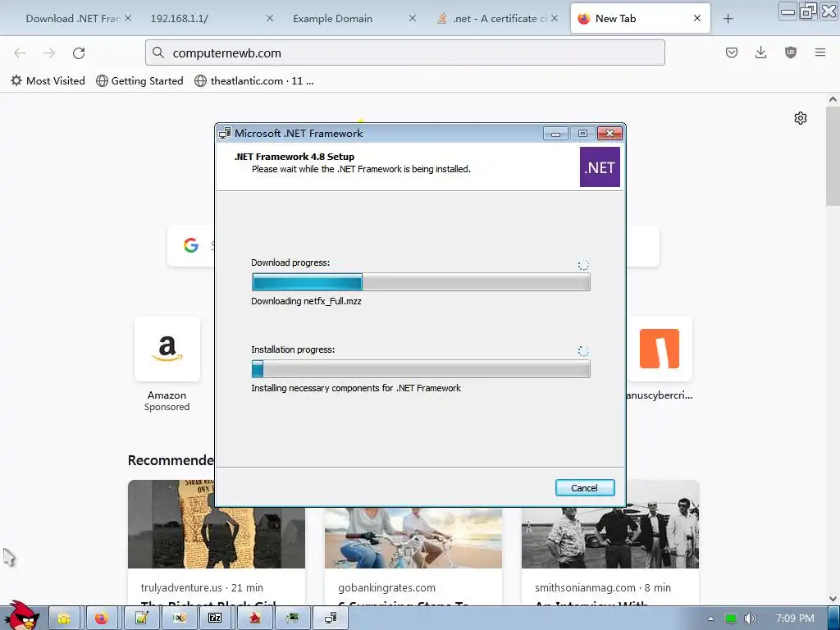This screenshot has width=840, height=630.
Task: Click the scrollbar up arrow
Action: pyautogui.click(x=833, y=99)
